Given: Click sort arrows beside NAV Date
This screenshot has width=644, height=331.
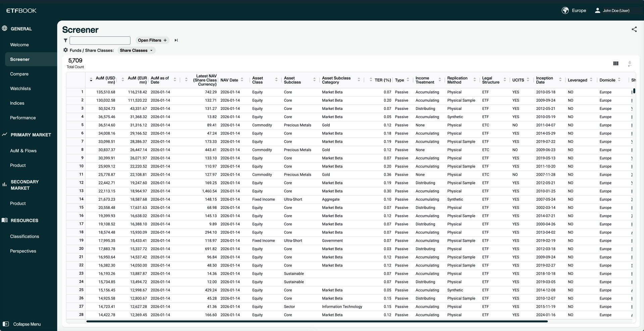Looking at the screenshot, I should (x=242, y=80).
